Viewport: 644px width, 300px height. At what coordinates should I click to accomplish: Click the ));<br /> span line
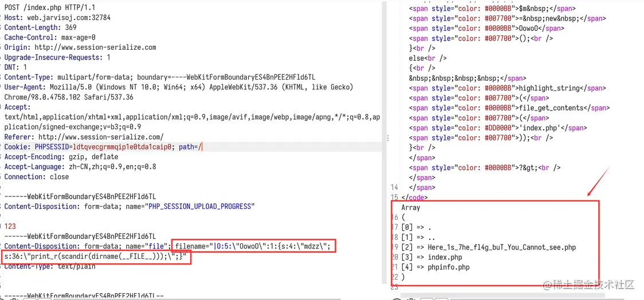[x=481, y=137]
